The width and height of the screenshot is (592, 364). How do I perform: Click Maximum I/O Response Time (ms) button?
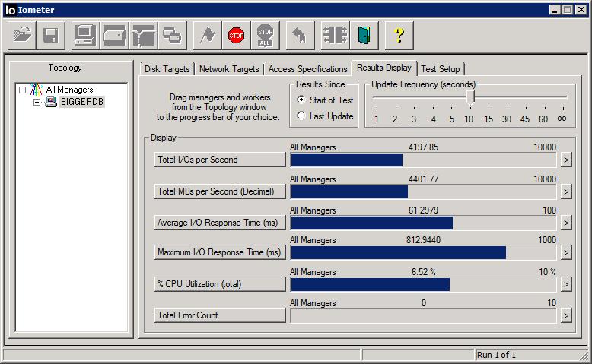[x=220, y=252]
